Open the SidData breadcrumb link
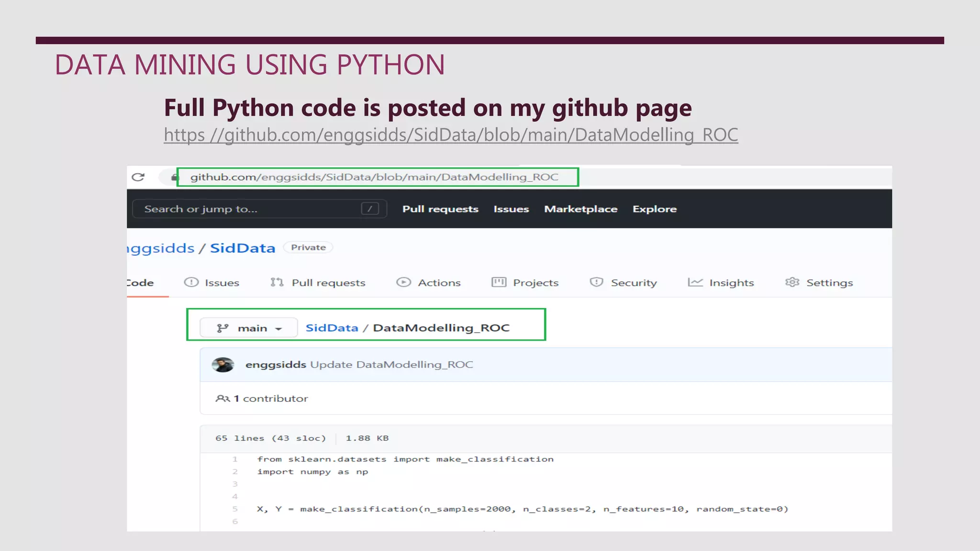The height and width of the screenshot is (551, 980). coord(332,328)
